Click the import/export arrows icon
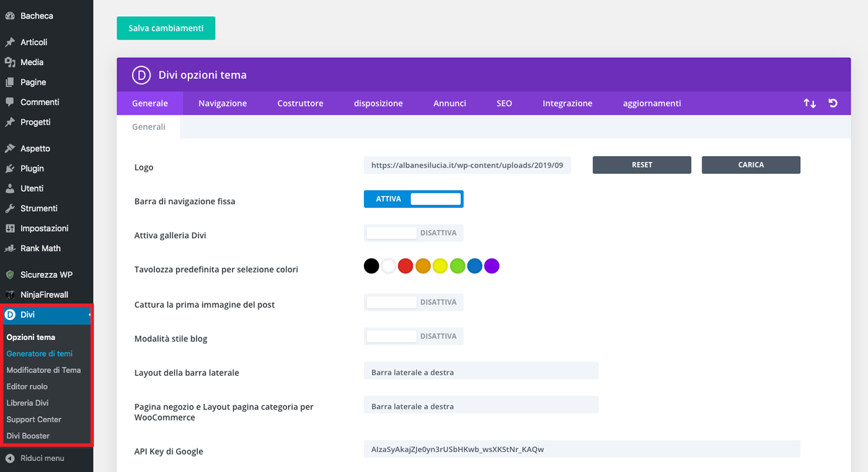 (x=810, y=104)
